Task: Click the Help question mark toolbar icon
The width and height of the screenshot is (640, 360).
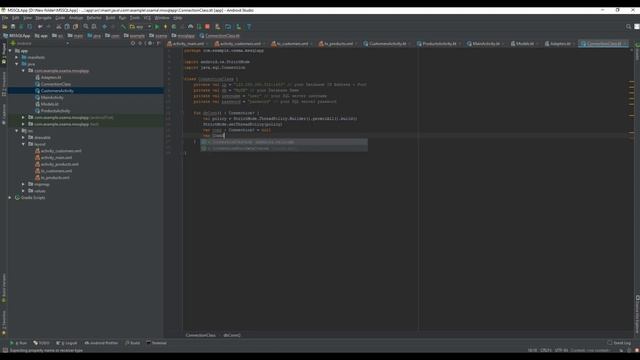Action: pyautogui.click(x=249, y=27)
